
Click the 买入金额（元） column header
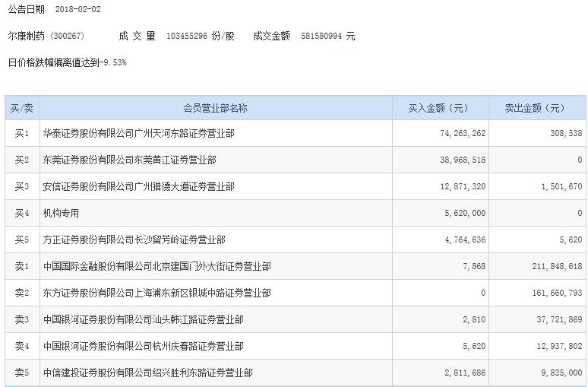pyautogui.click(x=441, y=108)
